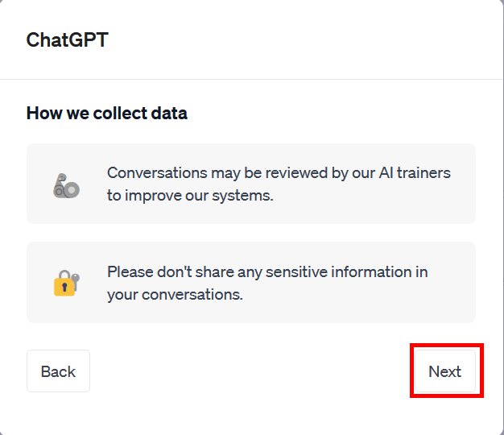Select the AI trainers review card
The width and height of the screenshot is (504, 435).
click(251, 184)
